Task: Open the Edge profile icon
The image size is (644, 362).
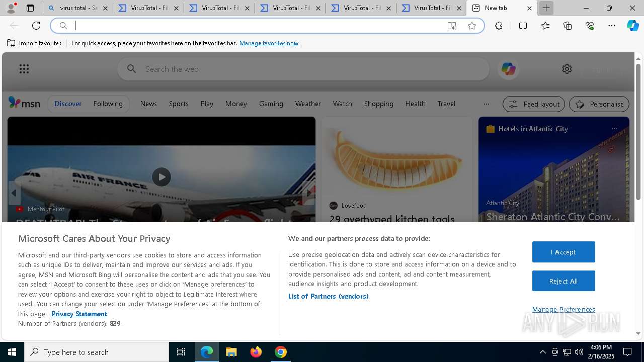Action: (x=11, y=8)
